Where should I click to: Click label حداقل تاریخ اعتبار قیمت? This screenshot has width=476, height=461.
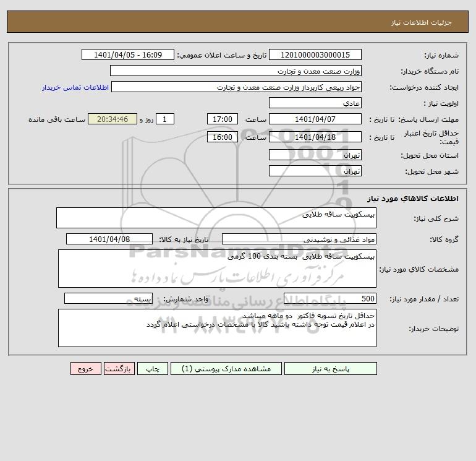click(431, 137)
